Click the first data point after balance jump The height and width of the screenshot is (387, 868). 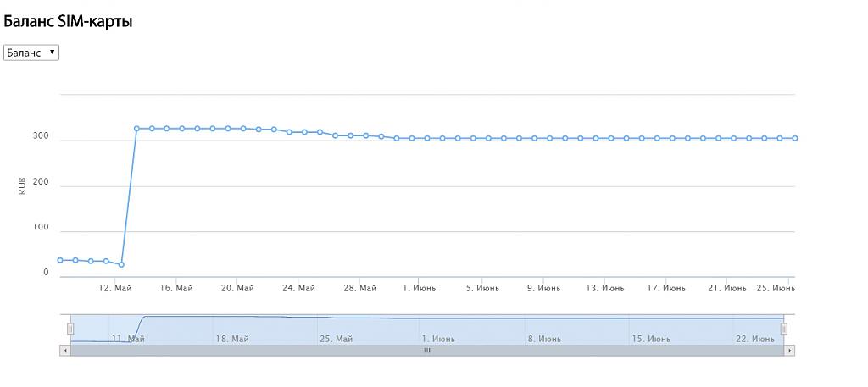(x=136, y=129)
